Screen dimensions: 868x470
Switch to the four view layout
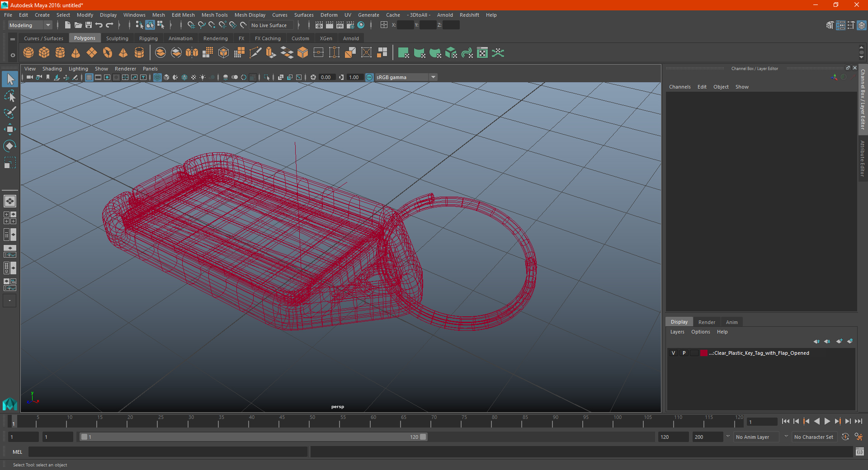(x=9, y=218)
